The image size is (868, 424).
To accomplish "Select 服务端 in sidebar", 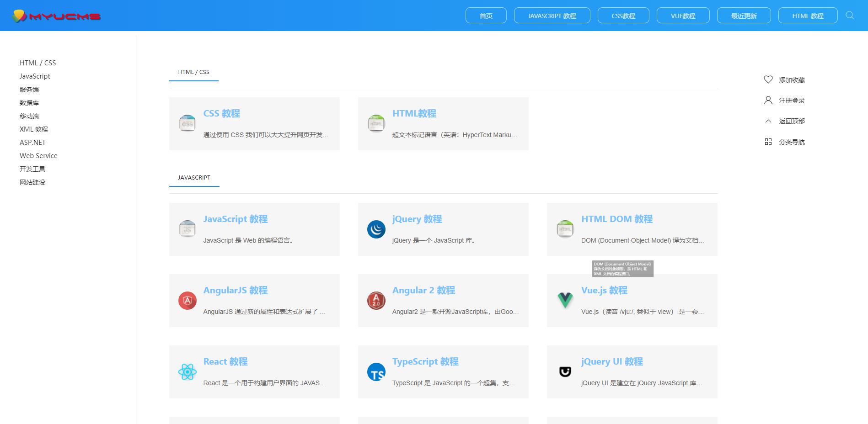I will pyautogui.click(x=29, y=90).
